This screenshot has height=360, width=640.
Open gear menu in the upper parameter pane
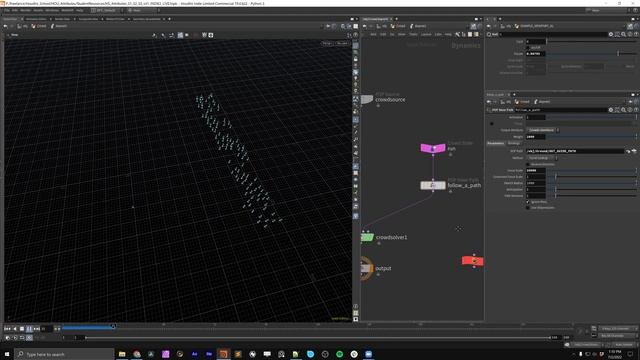pos(611,35)
